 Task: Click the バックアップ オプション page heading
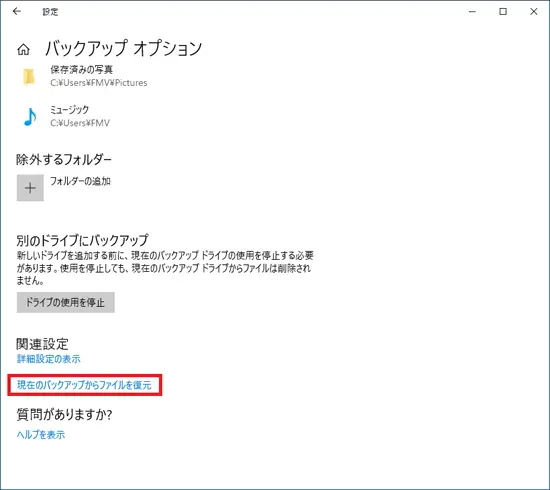click(124, 48)
